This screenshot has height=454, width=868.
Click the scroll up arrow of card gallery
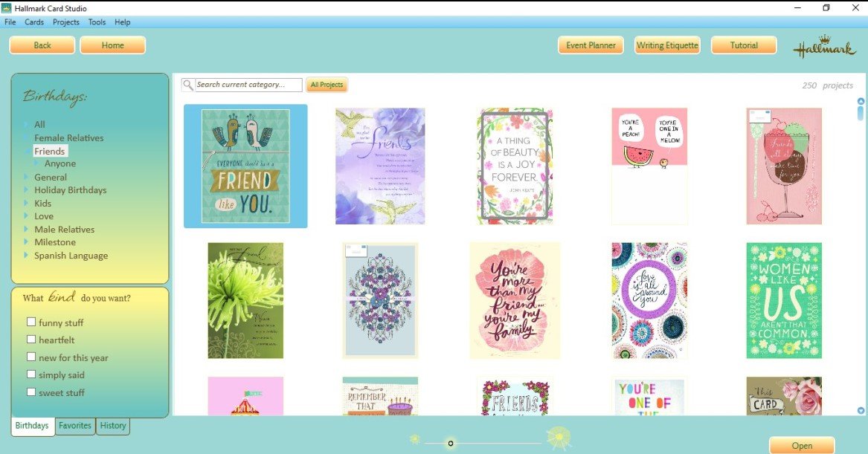click(x=861, y=101)
